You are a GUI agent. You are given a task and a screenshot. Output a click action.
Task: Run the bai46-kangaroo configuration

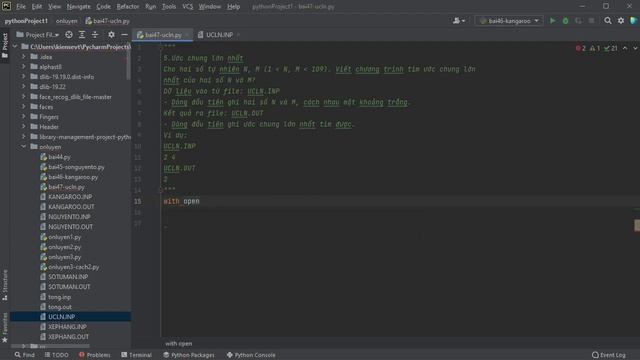click(x=552, y=20)
